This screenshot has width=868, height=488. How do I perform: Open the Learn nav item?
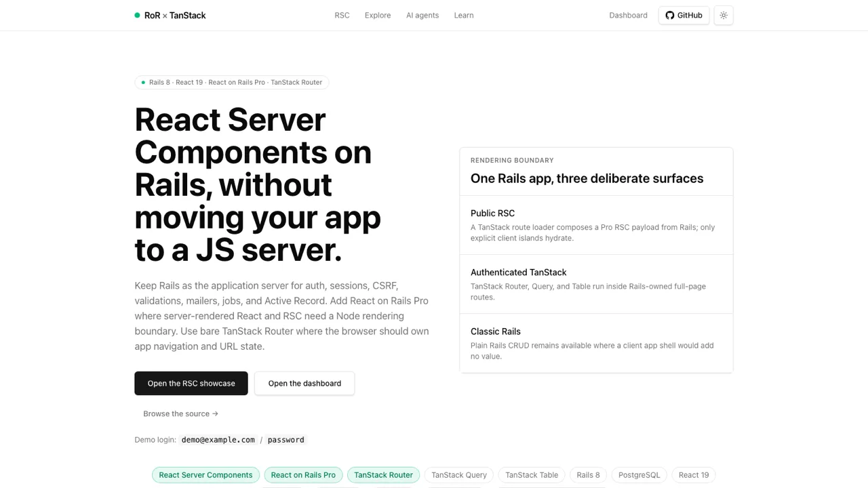tap(464, 15)
